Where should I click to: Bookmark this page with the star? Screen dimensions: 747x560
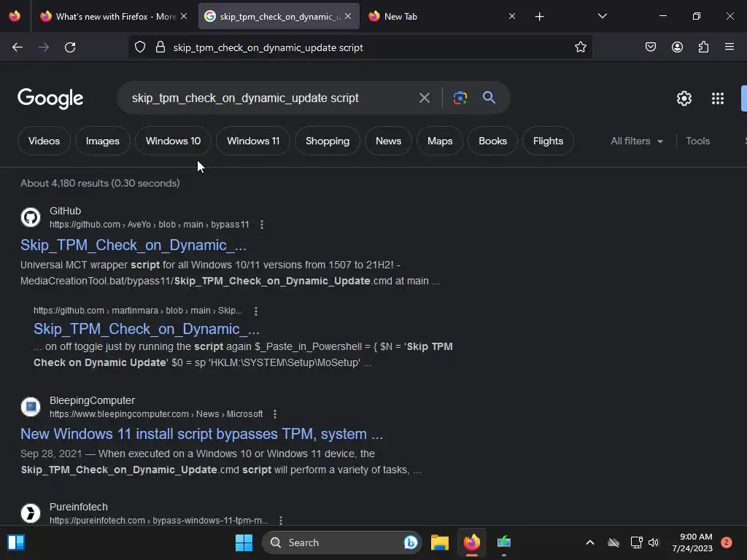point(580,47)
